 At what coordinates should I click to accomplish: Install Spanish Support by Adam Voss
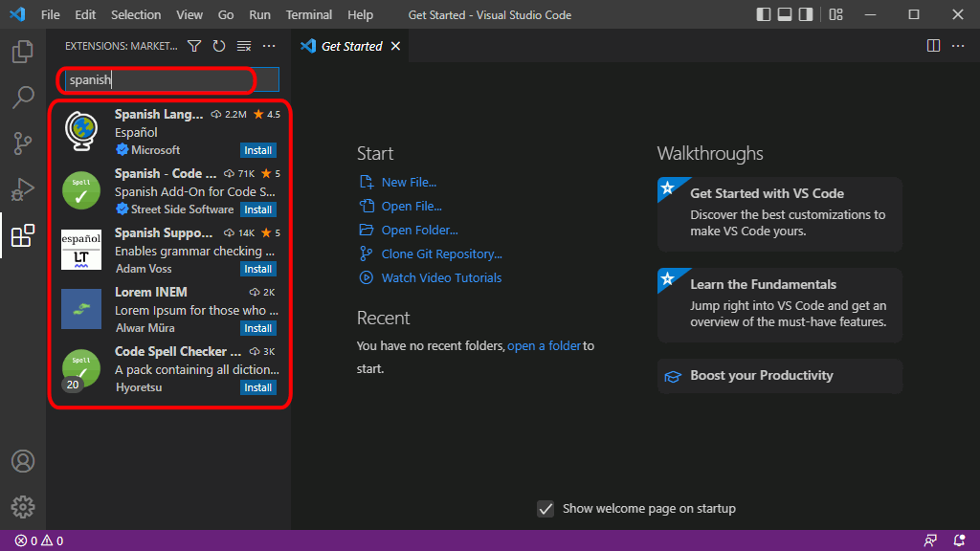point(258,269)
